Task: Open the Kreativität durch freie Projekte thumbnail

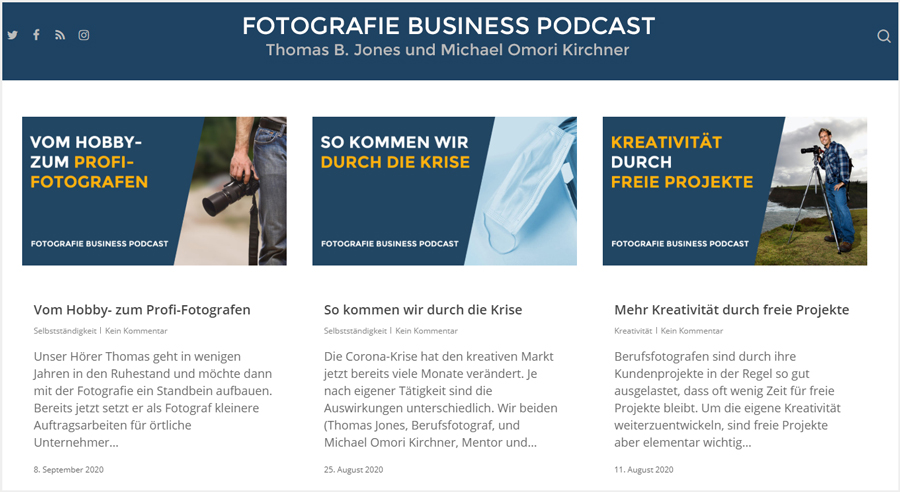Action: click(x=735, y=191)
